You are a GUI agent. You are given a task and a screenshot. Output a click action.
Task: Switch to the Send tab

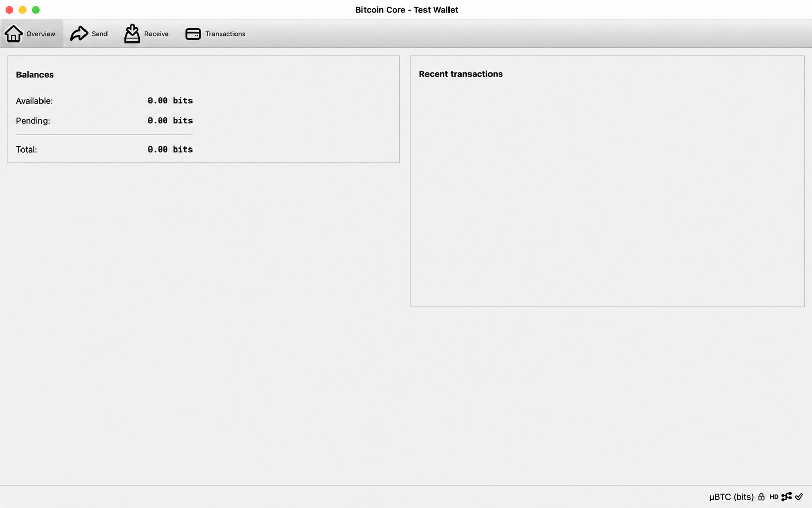pos(89,34)
